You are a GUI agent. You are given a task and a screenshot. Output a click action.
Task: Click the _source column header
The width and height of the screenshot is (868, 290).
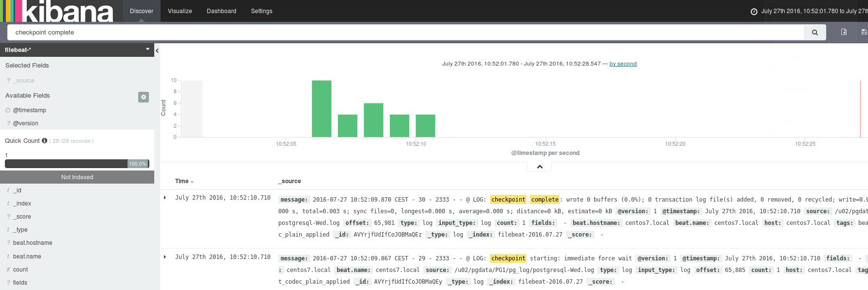[x=289, y=181]
